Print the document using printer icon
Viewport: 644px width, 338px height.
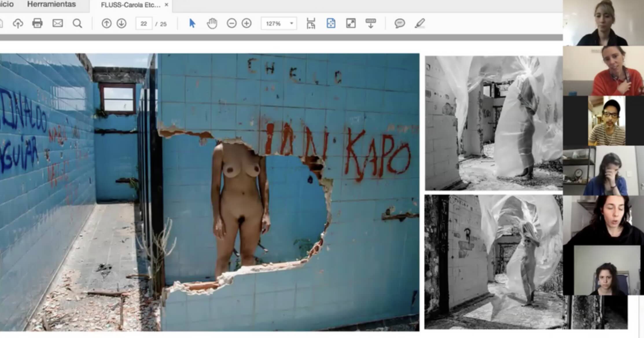tap(37, 23)
